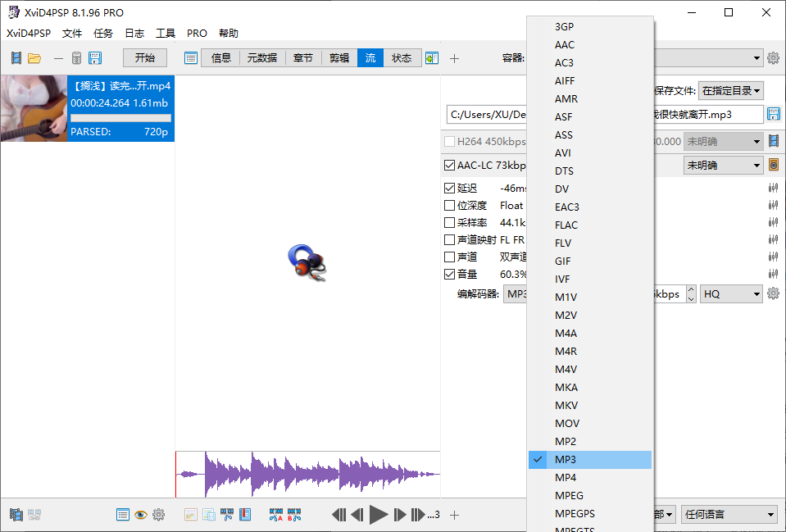Select the Cut B trim icon
The height and width of the screenshot is (532, 786).
(292, 515)
